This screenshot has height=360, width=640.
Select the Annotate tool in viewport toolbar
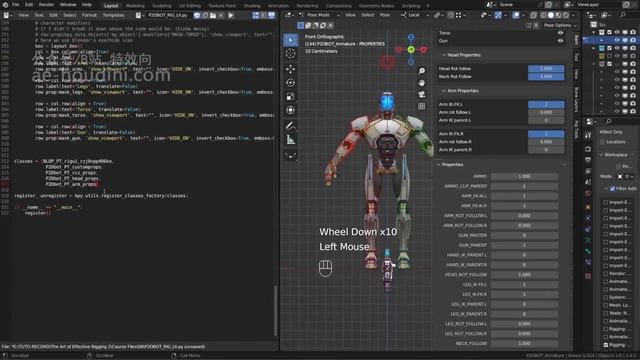click(291, 126)
